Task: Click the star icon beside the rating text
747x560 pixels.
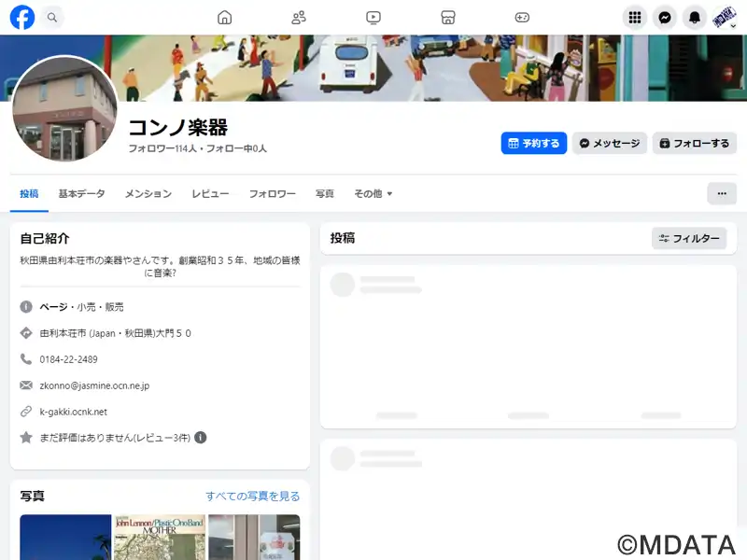Action: click(26, 438)
